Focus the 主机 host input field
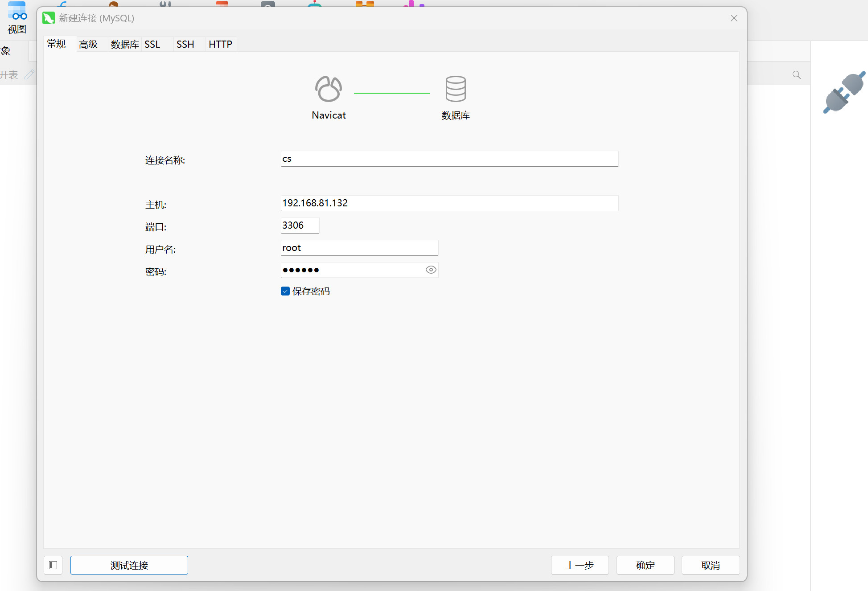 (x=449, y=203)
